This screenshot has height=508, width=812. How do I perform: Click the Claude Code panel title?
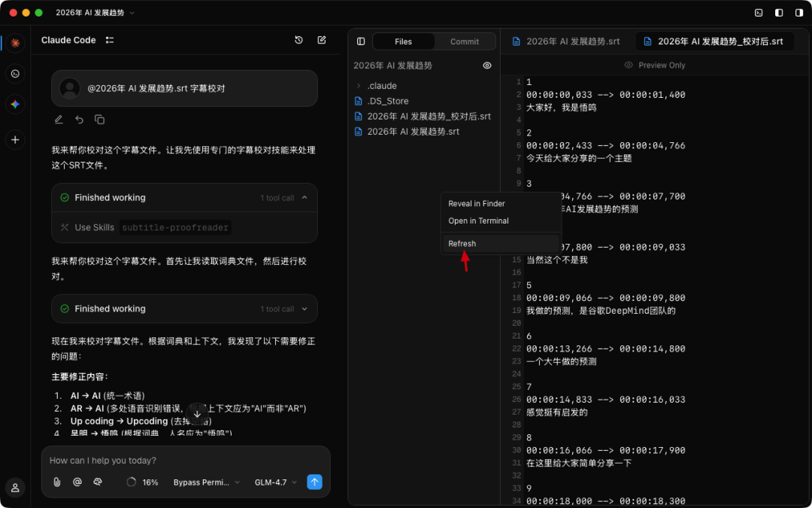(68, 40)
